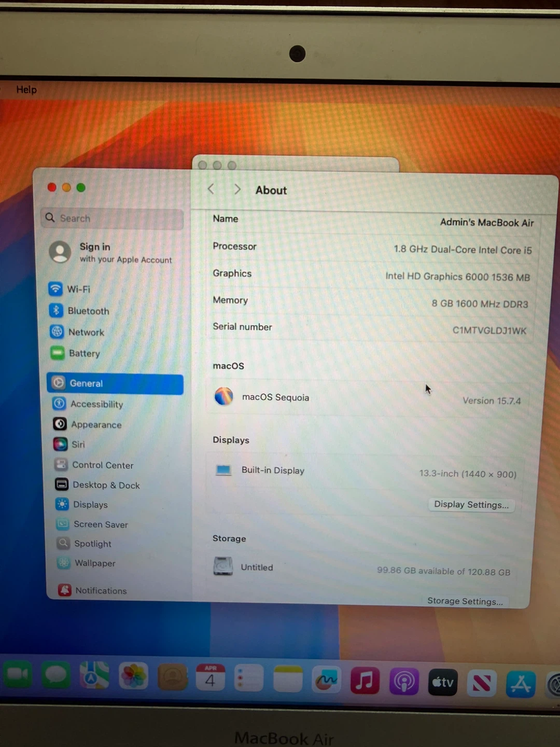Open Screen Saver settings
Image resolution: width=560 pixels, height=747 pixels.
pyautogui.click(x=92, y=524)
